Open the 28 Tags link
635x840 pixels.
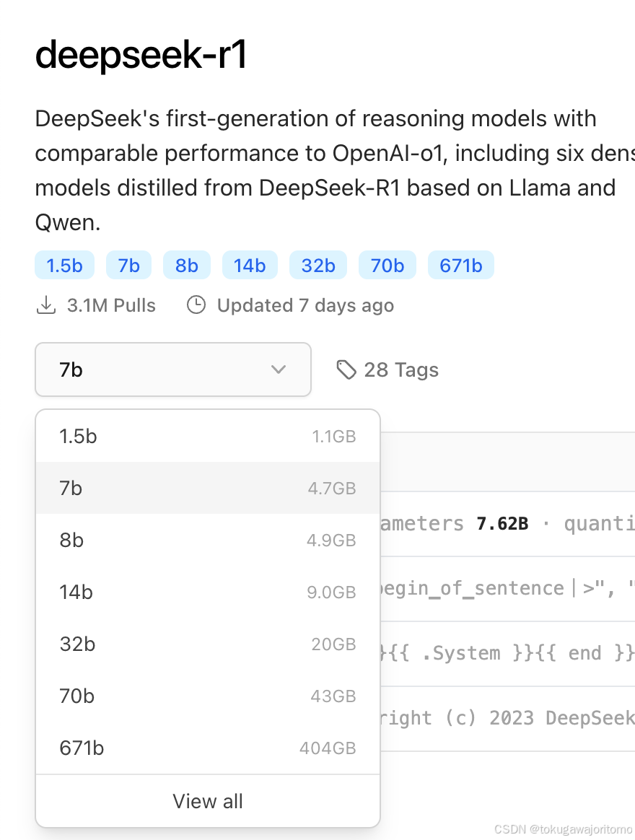pos(387,369)
